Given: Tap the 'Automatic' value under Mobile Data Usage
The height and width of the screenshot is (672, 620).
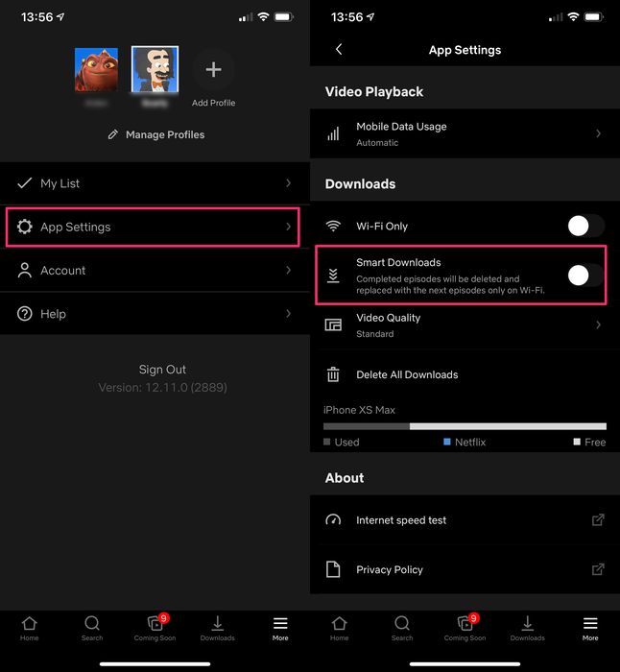Looking at the screenshot, I should point(377,143).
